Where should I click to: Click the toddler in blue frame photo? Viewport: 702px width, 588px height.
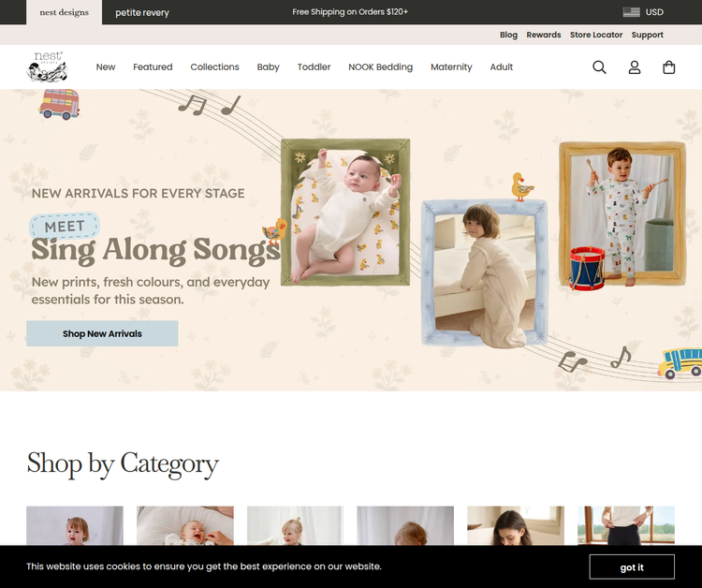tap(485, 273)
